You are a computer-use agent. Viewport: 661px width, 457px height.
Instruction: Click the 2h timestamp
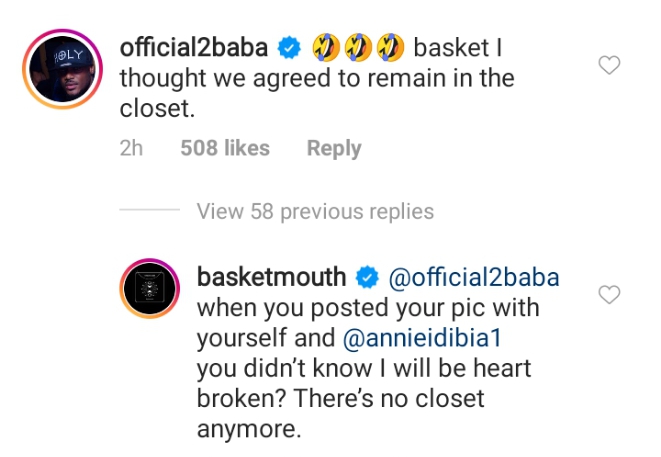[x=131, y=148]
